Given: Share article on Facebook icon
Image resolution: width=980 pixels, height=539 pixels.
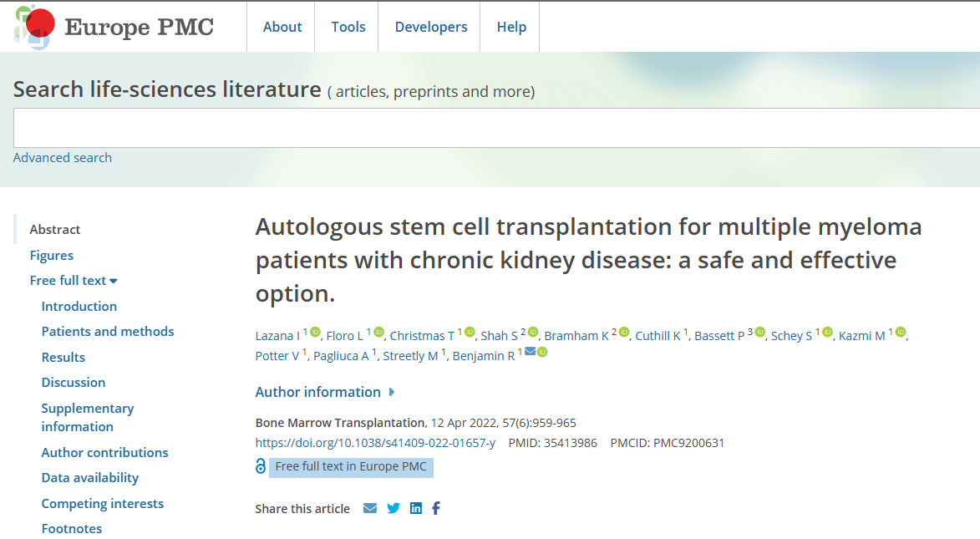Looking at the screenshot, I should pos(436,508).
